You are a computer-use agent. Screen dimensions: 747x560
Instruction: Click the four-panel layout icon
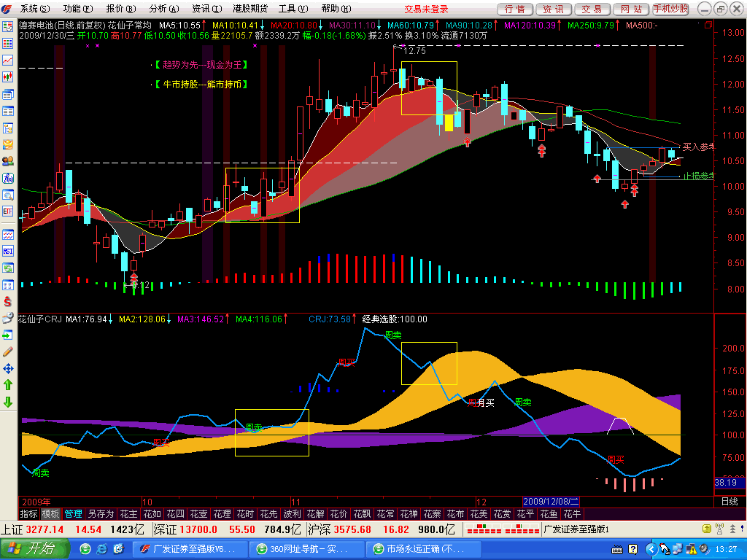point(7,285)
